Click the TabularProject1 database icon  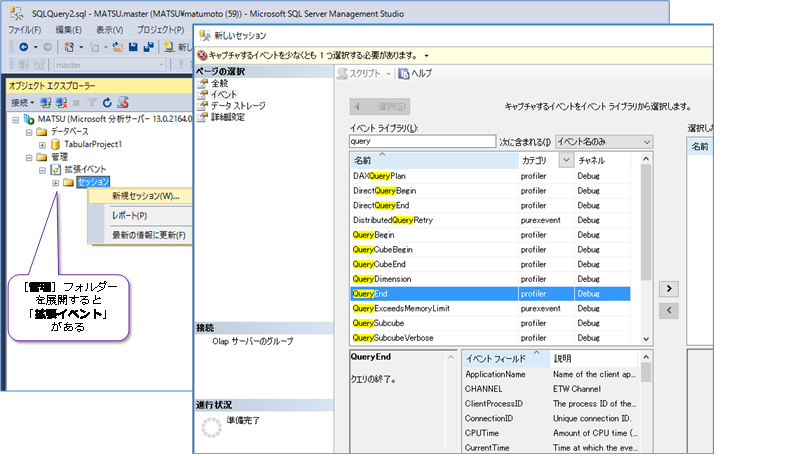pos(56,144)
